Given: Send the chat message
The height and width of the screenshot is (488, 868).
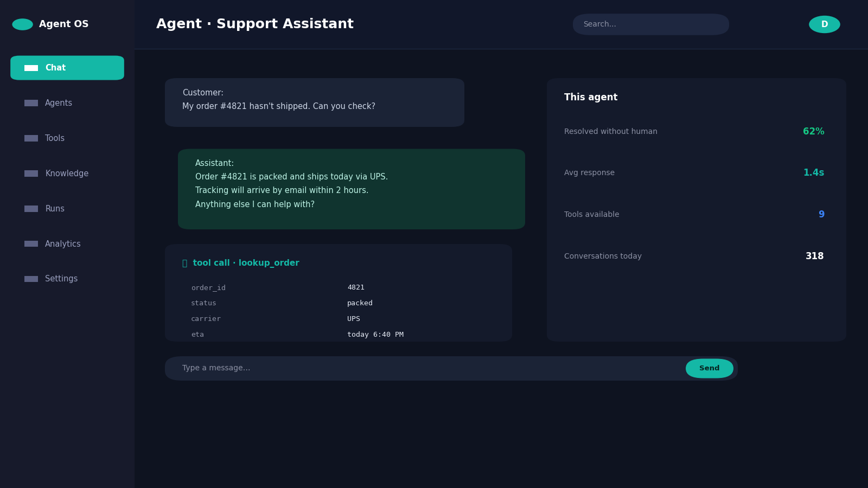Looking at the screenshot, I should (709, 368).
